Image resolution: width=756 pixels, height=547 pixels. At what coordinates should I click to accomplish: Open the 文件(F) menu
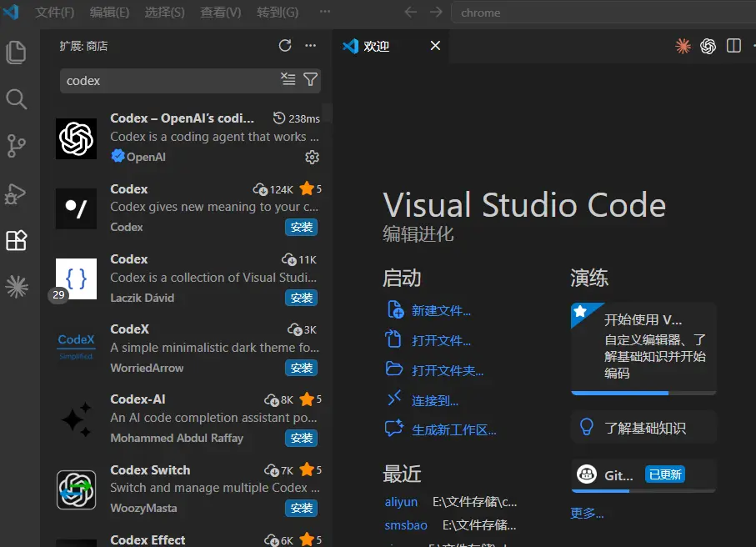tap(54, 12)
